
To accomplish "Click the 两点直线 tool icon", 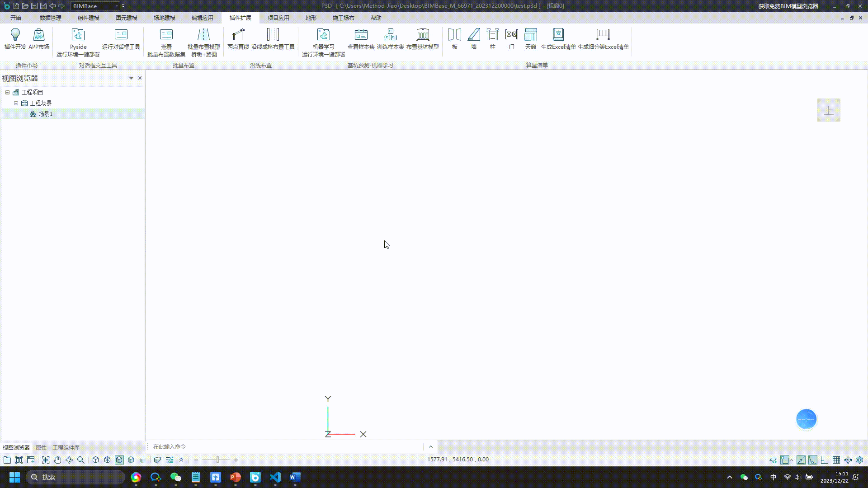I will pyautogui.click(x=238, y=35).
